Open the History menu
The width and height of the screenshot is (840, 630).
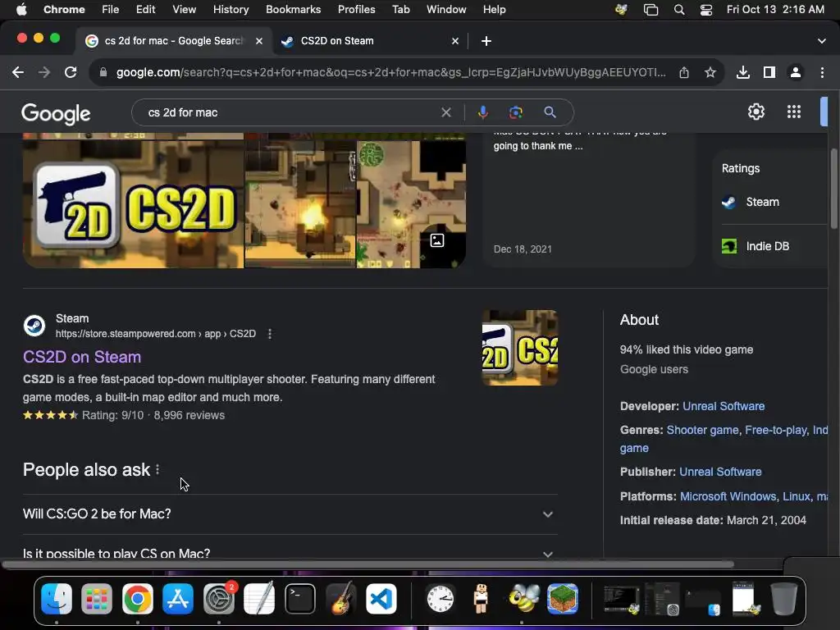[231, 10]
